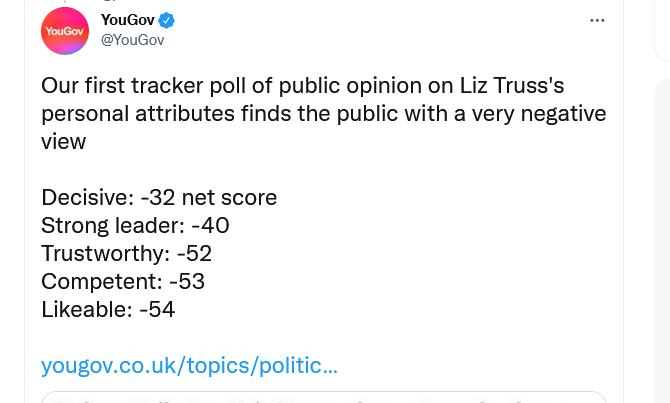The height and width of the screenshot is (403, 670).
Task: Click the "Strong leader: -40" line
Action: pyautogui.click(x=135, y=226)
